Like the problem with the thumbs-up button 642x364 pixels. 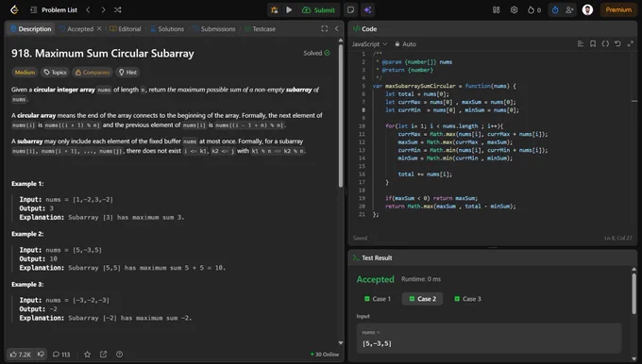tap(20, 355)
